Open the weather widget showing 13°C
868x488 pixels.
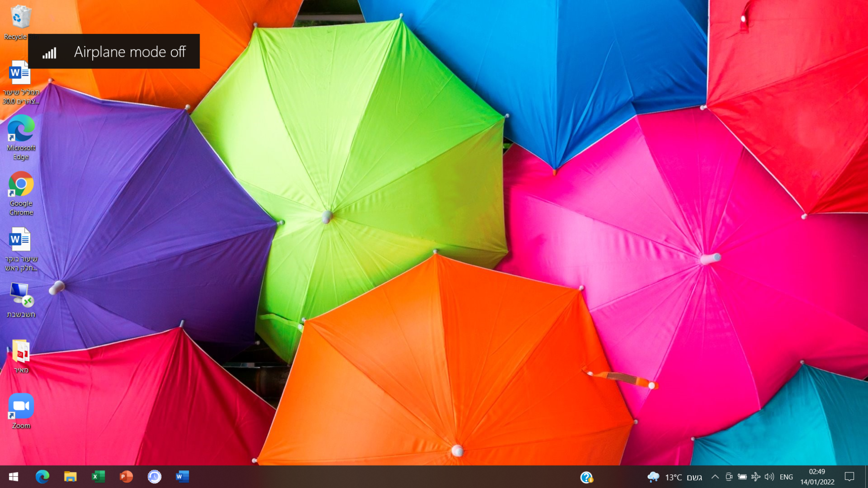point(675,477)
